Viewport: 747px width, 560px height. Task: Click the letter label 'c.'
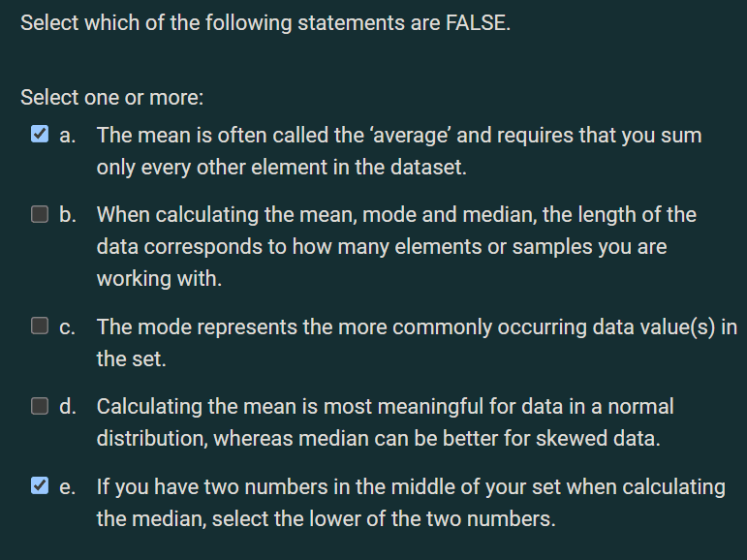(x=67, y=327)
